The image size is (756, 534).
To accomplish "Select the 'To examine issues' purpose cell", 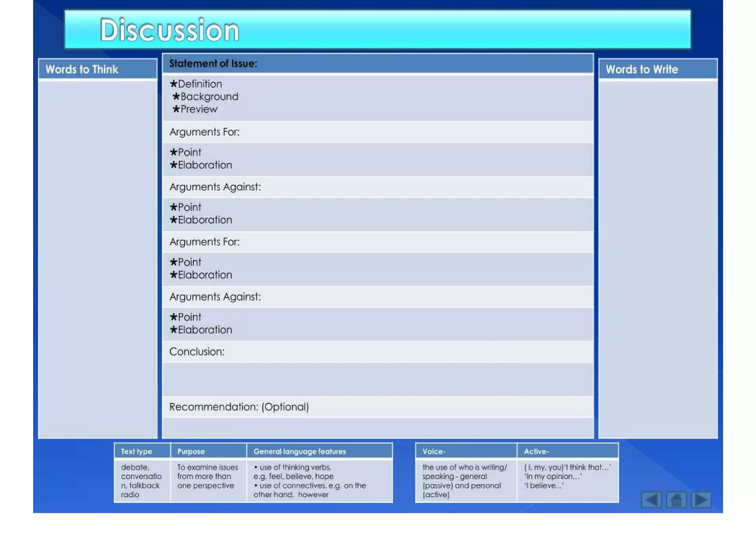I will 209,481.
